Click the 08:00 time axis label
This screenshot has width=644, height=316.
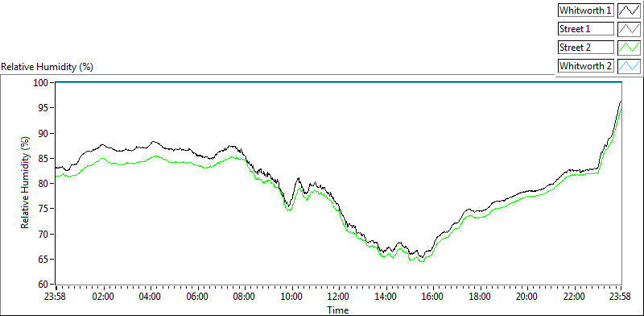(246, 297)
